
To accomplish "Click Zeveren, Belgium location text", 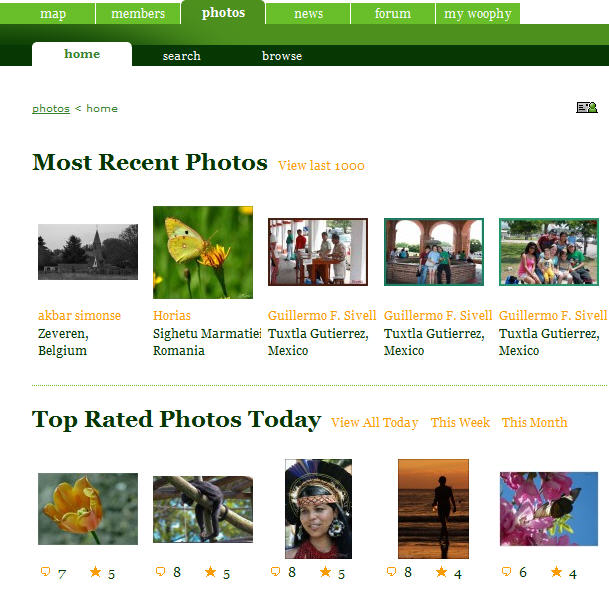I will [63, 342].
